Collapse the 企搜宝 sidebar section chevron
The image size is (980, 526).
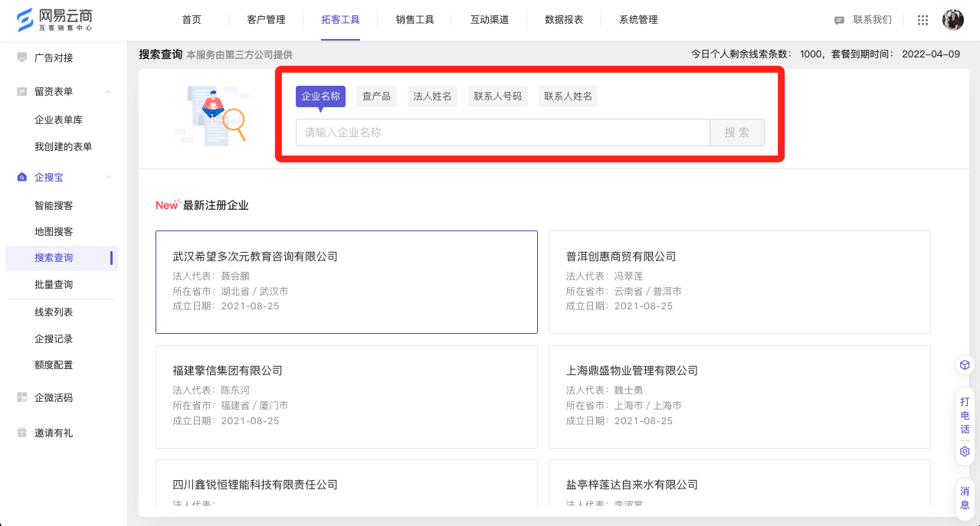click(108, 178)
